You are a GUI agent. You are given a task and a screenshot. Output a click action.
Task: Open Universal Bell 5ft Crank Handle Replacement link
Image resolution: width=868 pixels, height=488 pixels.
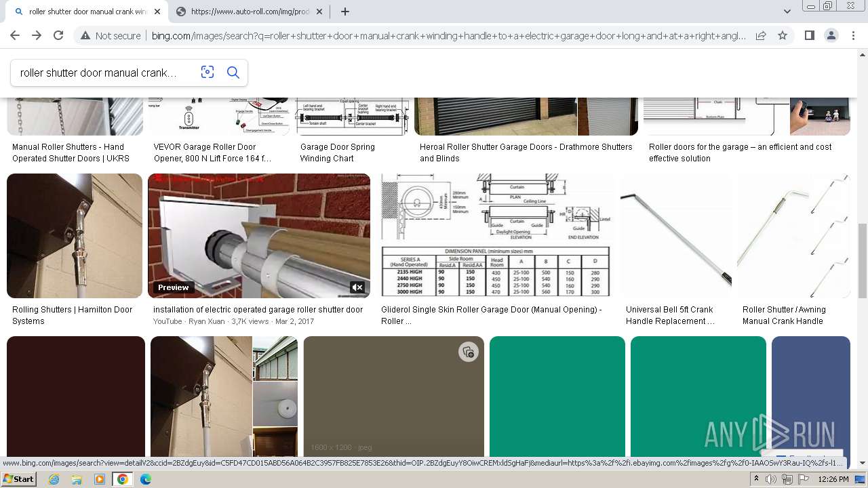[670, 315]
